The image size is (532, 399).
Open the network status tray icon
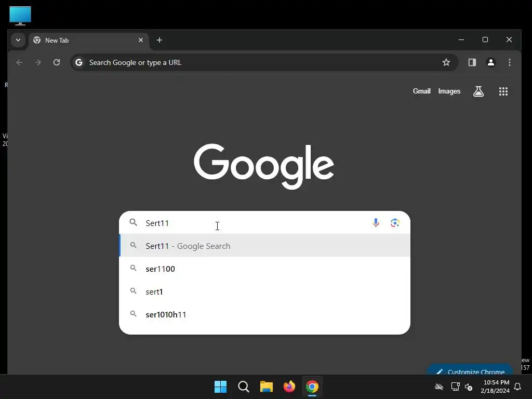click(x=455, y=387)
